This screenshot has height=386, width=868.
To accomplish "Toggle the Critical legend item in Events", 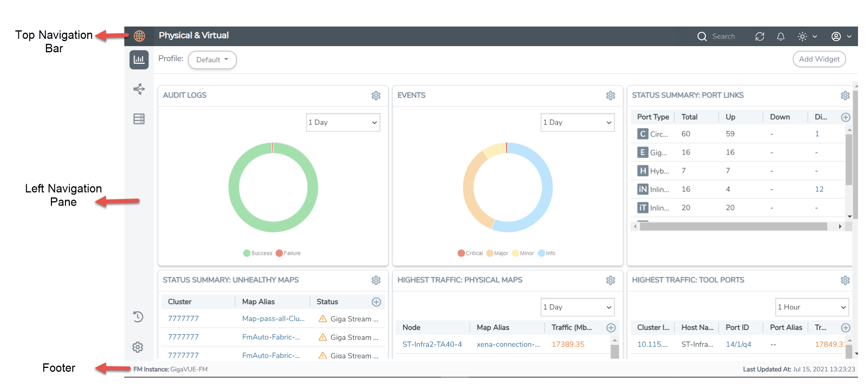I will click(x=470, y=253).
